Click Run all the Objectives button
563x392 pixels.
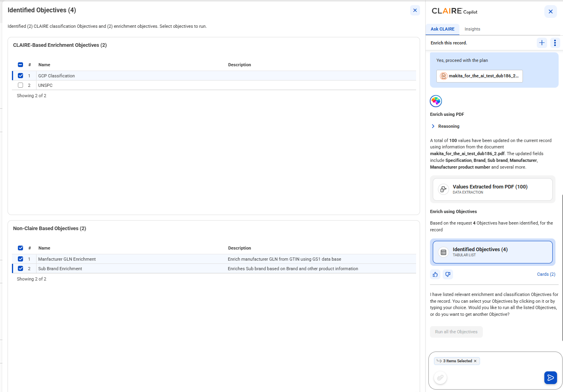click(x=456, y=332)
